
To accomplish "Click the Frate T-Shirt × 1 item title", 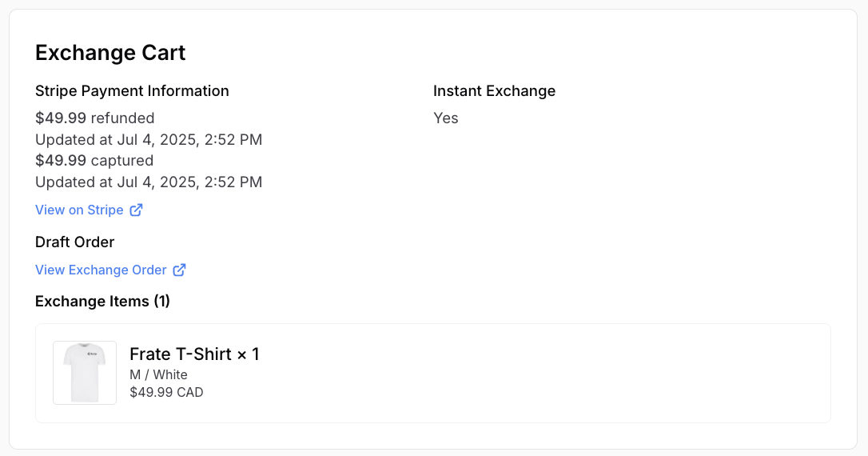I will [194, 354].
